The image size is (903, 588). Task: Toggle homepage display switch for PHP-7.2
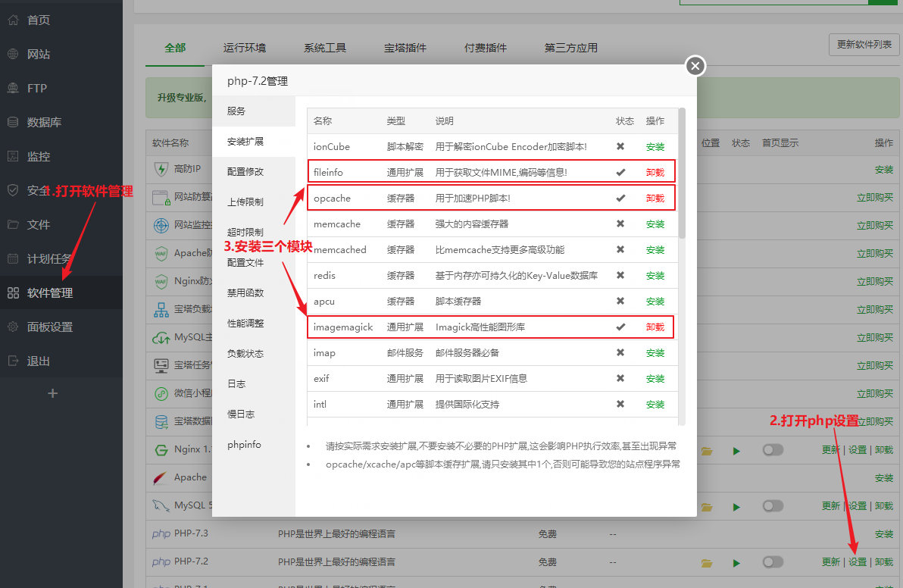tap(773, 561)
